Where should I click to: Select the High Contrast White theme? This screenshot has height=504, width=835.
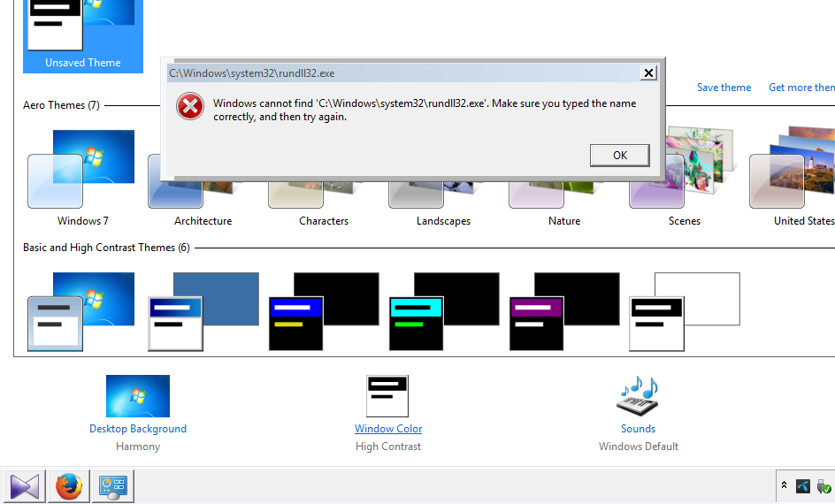685,312
